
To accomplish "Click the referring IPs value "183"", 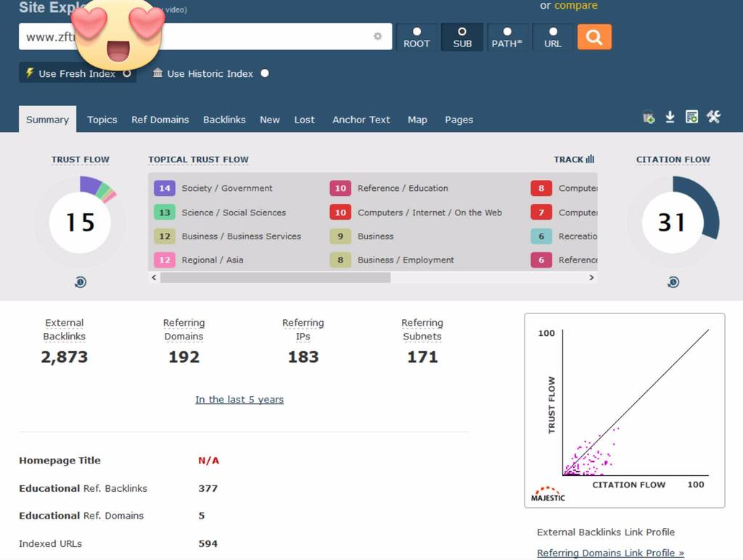I will click(x=303, y=357).
